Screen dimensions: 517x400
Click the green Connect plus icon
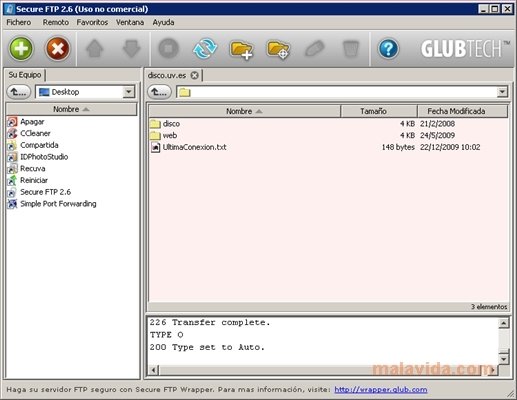tap(21, 49)
